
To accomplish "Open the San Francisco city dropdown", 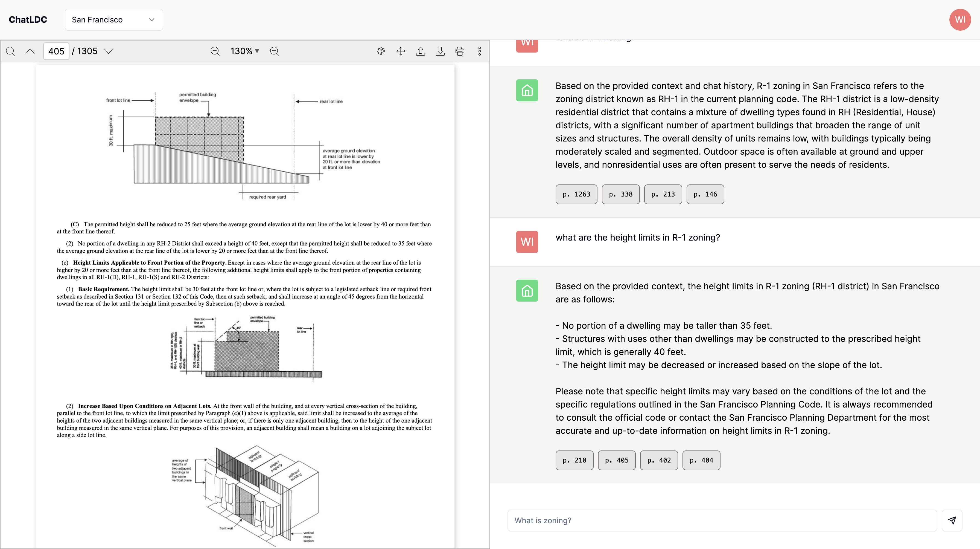I will 114,19.
